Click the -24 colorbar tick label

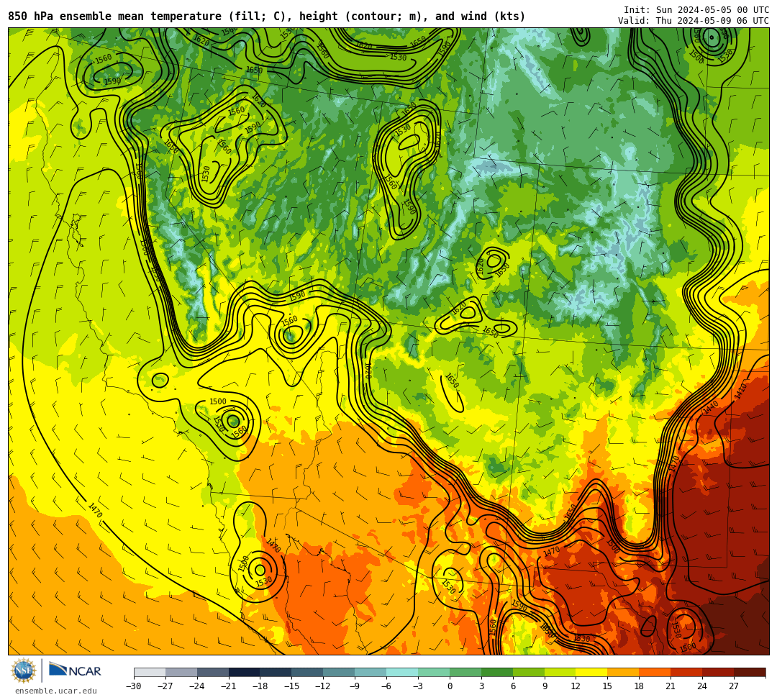[x=197, y=686]
